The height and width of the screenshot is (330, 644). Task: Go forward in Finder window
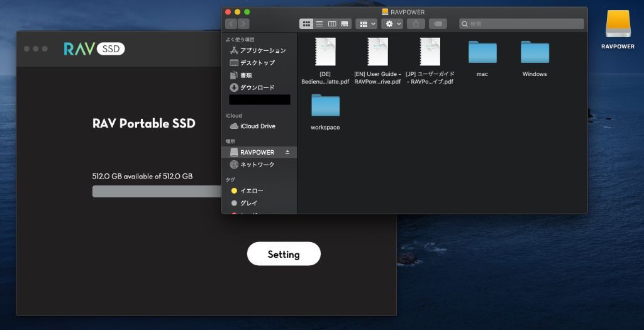[x=243, y=24]
